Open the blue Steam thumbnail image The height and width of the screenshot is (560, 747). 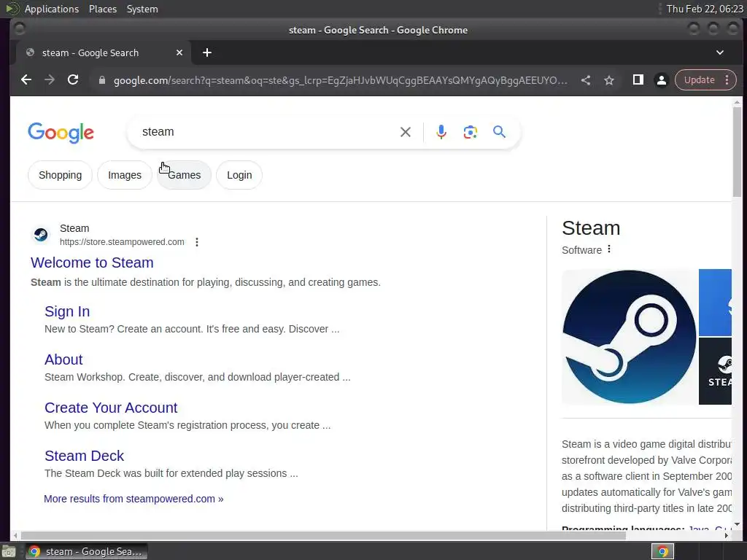pyautogui.click(x=715, y=303)
